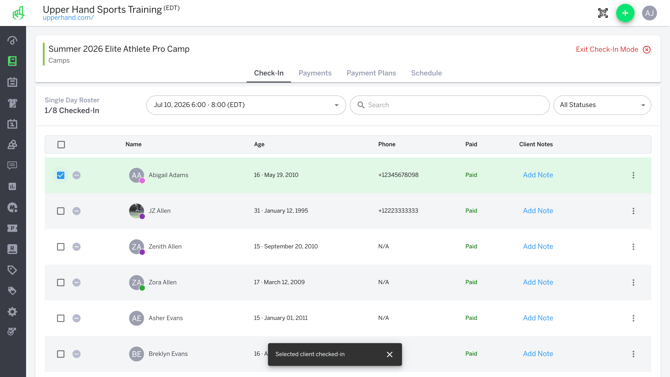Image resolution: width=670 pixels, height=377 pixels.
Task: Click the minus icon for JZ Allen
Action: point(76,211)
